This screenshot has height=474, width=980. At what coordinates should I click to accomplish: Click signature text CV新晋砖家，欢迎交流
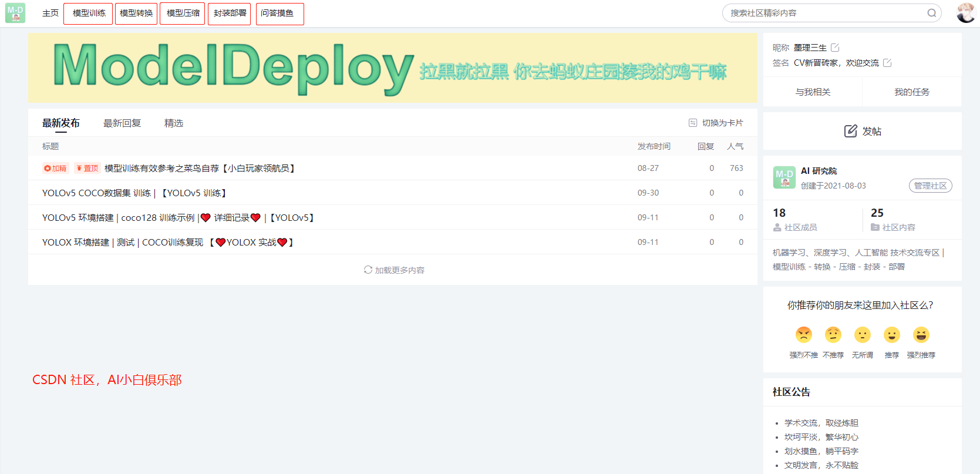(836, 63)
